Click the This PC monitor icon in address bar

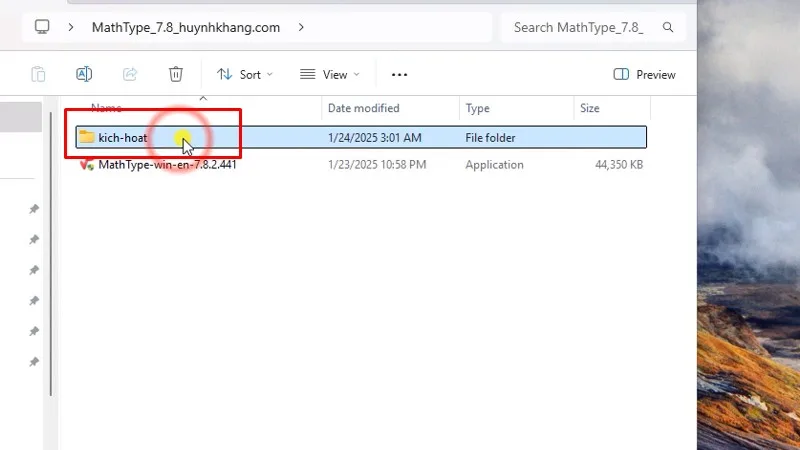coord(42,27)
